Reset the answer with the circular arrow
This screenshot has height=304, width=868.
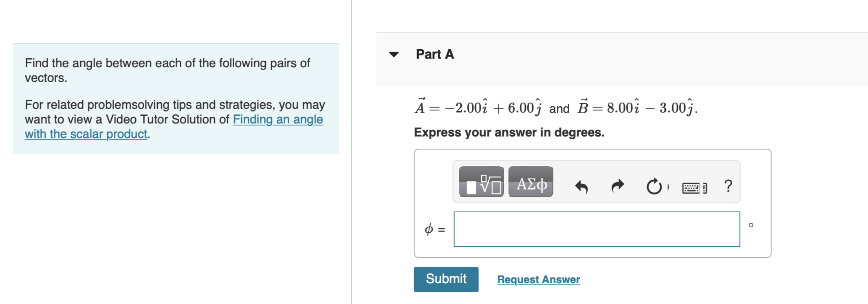click(654, 186)
